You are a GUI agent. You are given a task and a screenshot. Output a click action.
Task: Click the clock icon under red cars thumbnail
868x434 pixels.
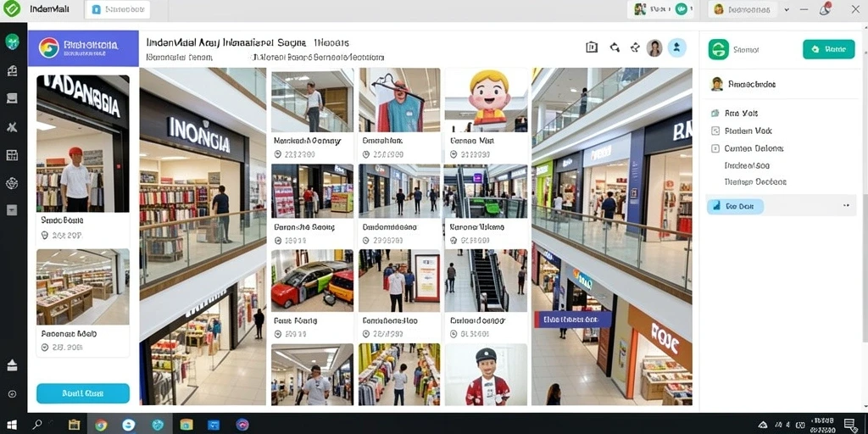pyautogui.click(x=278, y=334)
